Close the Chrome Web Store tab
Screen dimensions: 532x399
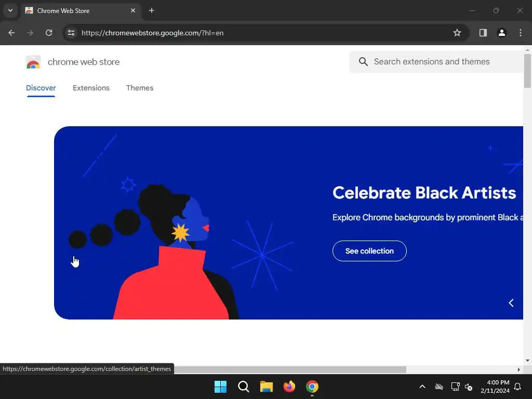pyautogui.click(x=133, y=11)
